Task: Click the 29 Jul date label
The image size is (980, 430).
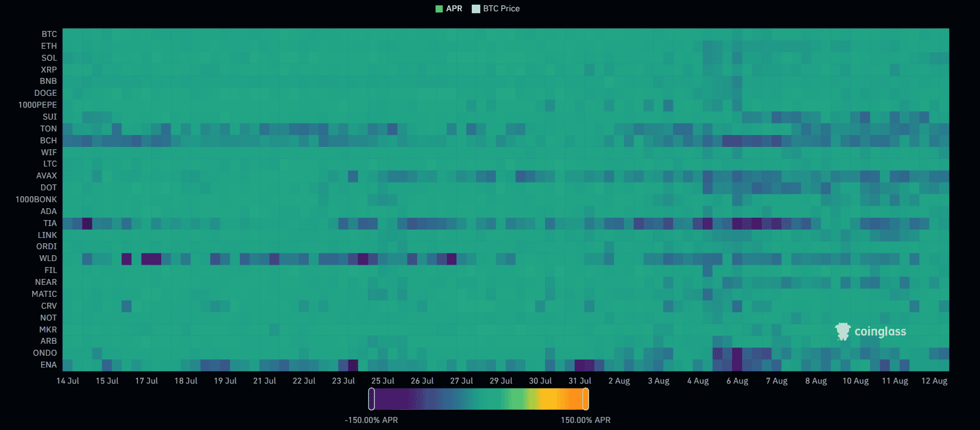Action: (x=501, y=381)
